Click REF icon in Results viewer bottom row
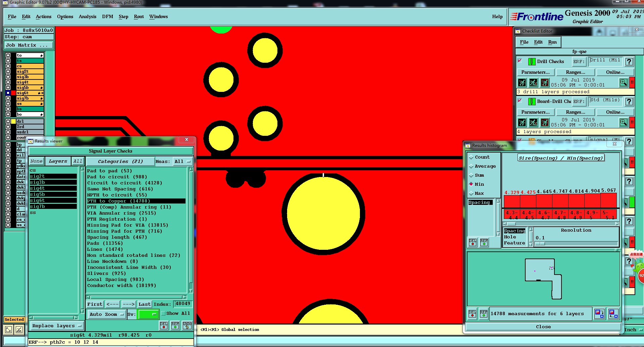 click(x=175, y=326)
